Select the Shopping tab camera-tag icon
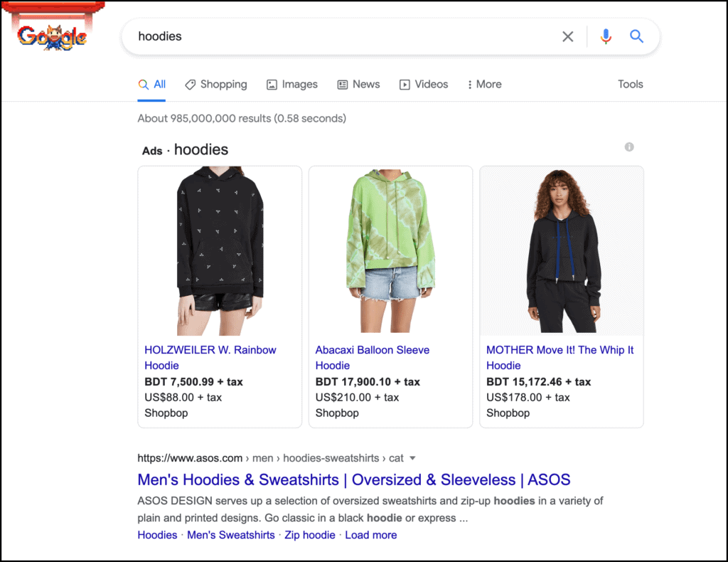 [191, 84]
